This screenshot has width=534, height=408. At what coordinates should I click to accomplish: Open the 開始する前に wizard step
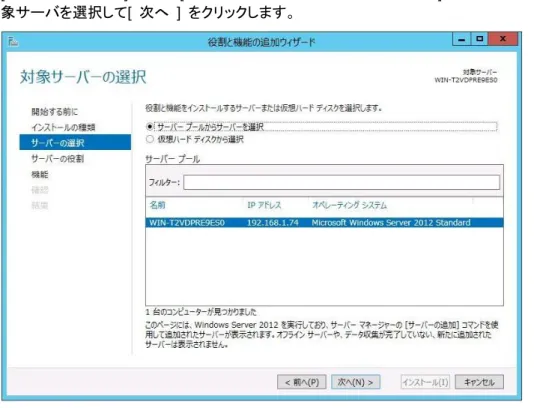pyautogui.click(x=54, y=112)
